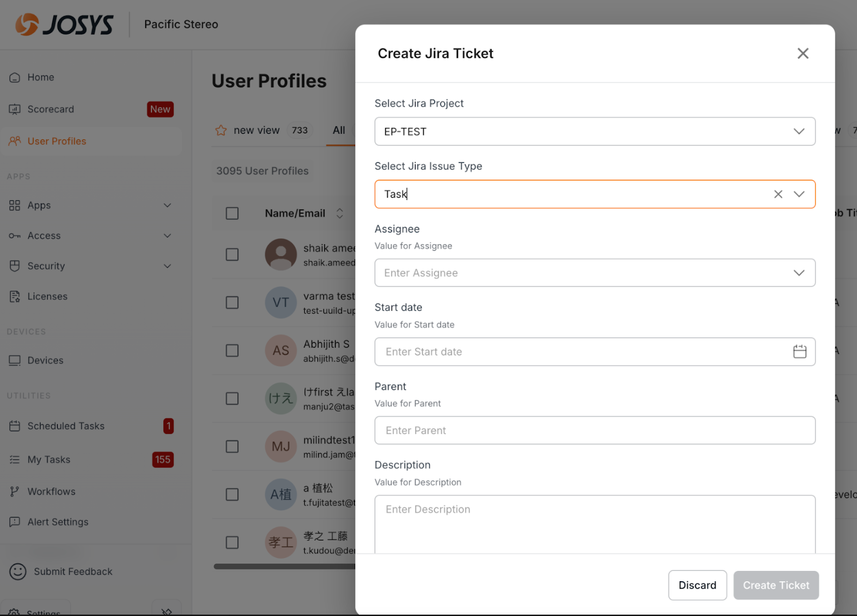
Task: Click the Enter Parent input field
Action: pyautogui.click(x=595, y=430)
